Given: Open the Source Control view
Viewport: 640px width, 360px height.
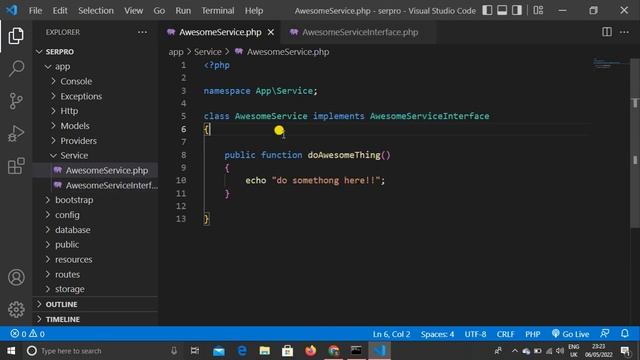Looking at the screenshot, I should click(x=16, y=101).
